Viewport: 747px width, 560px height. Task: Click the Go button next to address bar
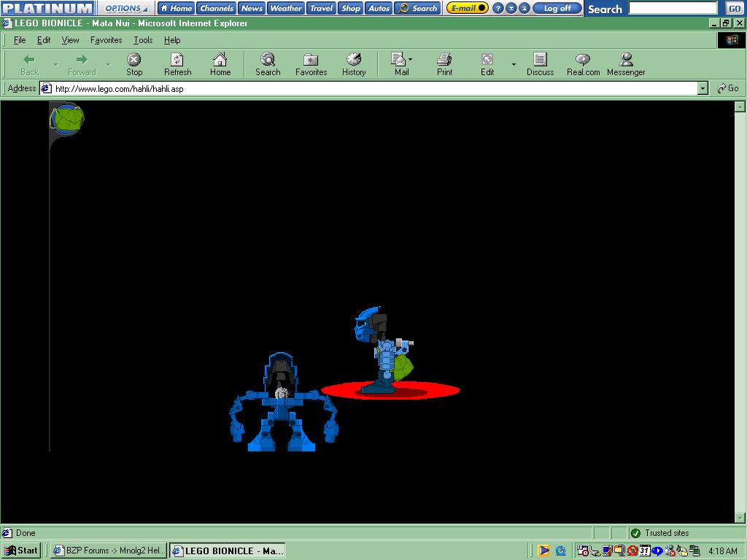(x=728, y=88)
